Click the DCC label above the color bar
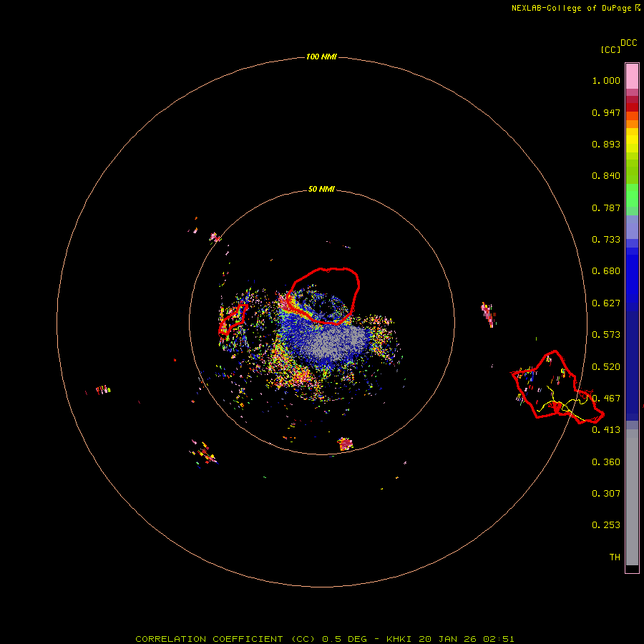The width and height of the screenshot is (644, 644). point(629,43)
